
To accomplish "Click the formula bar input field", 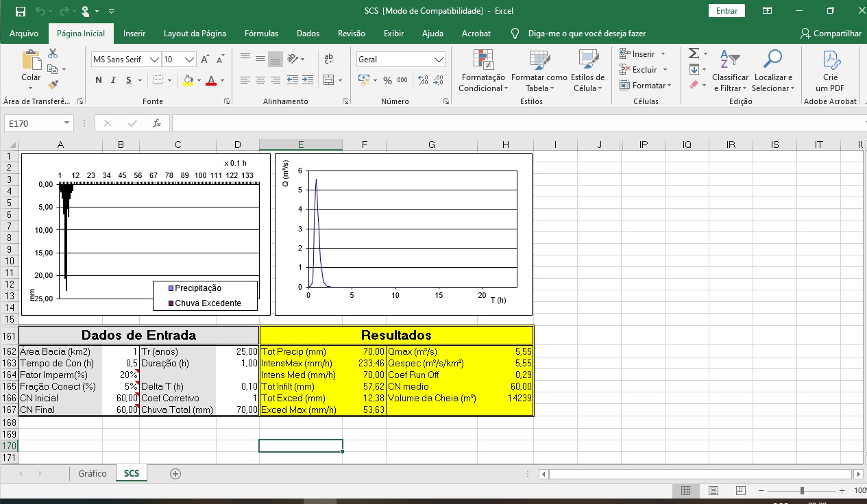I will (x=514, y=123).
